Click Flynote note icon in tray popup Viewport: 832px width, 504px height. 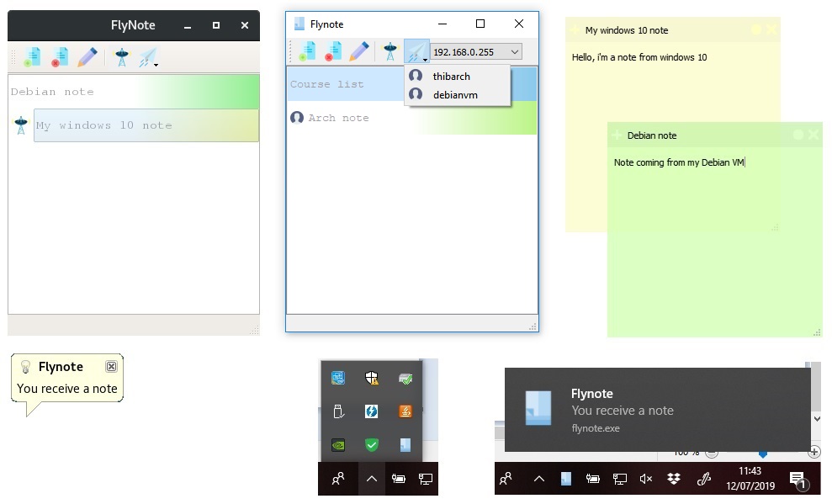click(x=405, y=444)
